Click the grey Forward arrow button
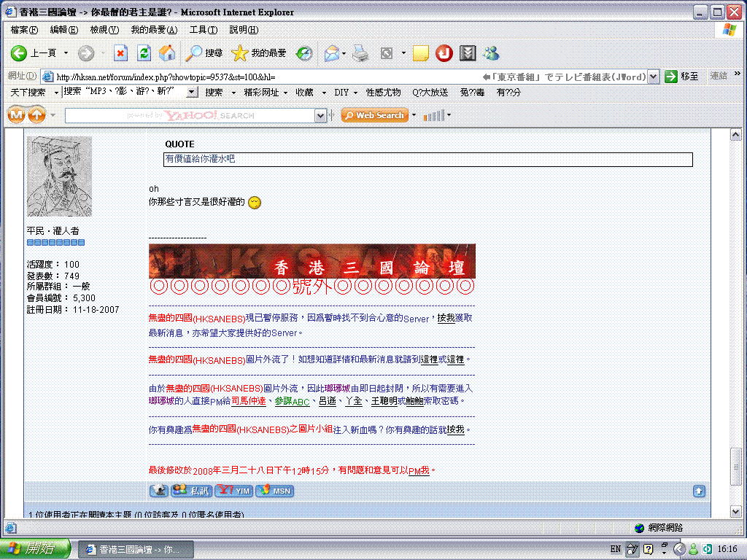This screenshot has height=560, width=747. pos(86,52)
